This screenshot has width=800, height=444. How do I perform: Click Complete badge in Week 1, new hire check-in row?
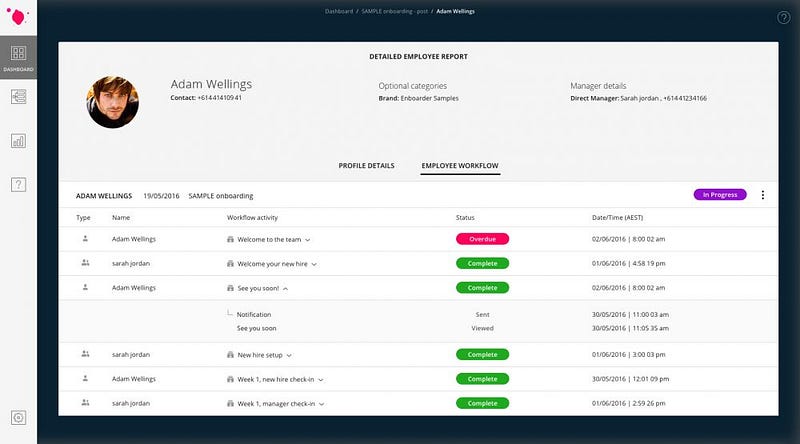(x=482, y=379)
